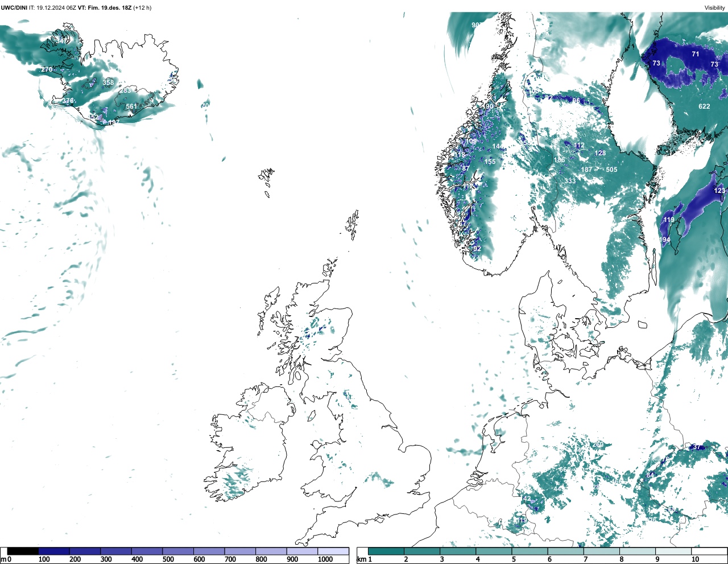The image size is (728, 564).
Task: Click the 'Visibility' title label
Action: [x=714, y=8]
